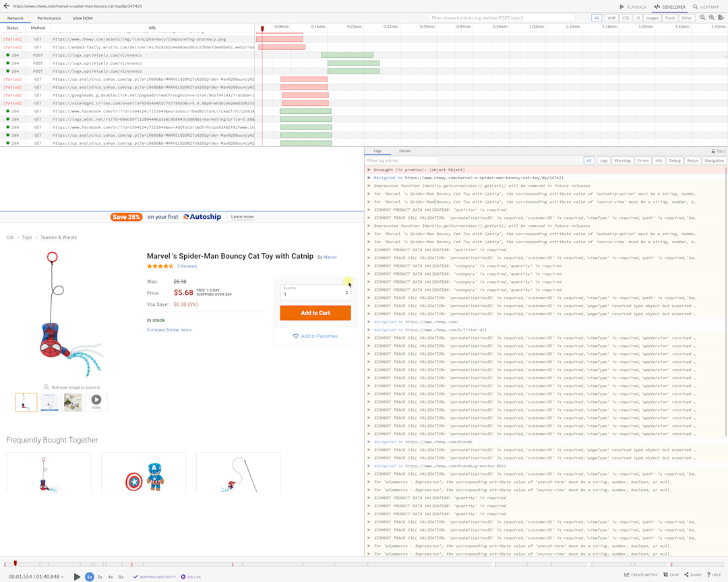Filter logs by Redux

(x=692, y=160)
